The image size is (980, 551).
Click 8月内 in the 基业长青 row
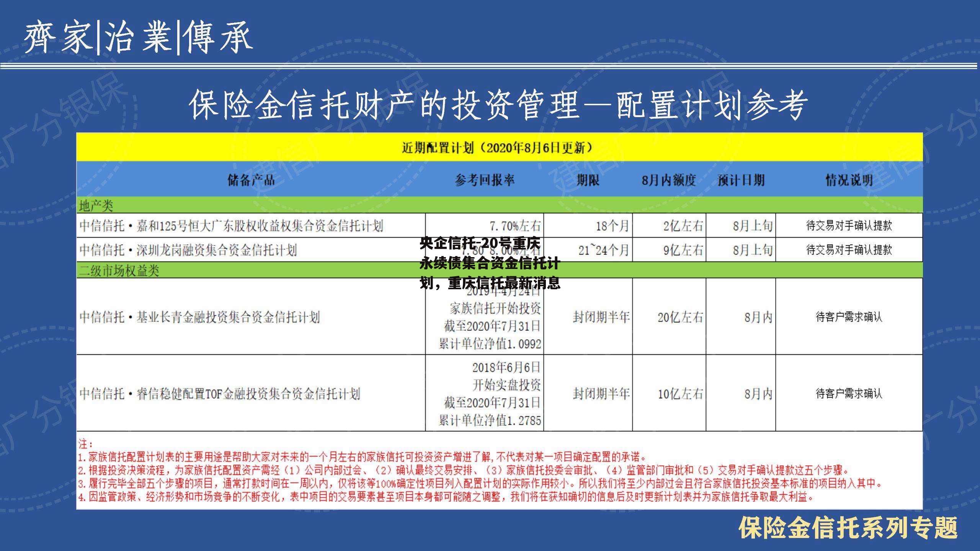[x=758, y=317]
